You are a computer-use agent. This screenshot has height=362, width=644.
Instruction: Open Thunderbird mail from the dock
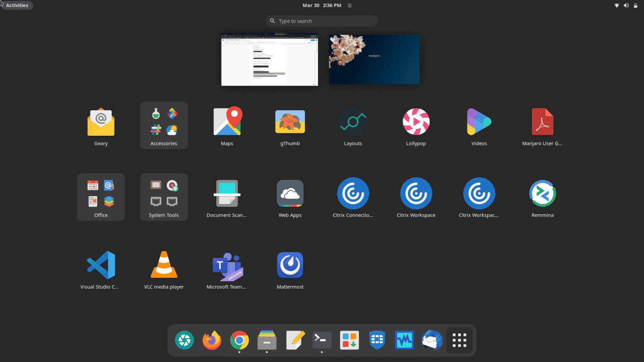(x=431, y=340)
